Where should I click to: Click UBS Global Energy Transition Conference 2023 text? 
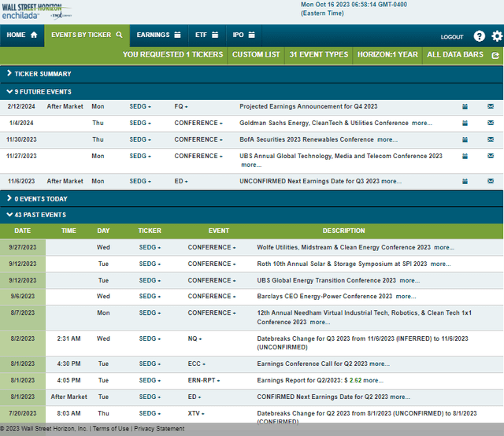click(x=327, y=280)
